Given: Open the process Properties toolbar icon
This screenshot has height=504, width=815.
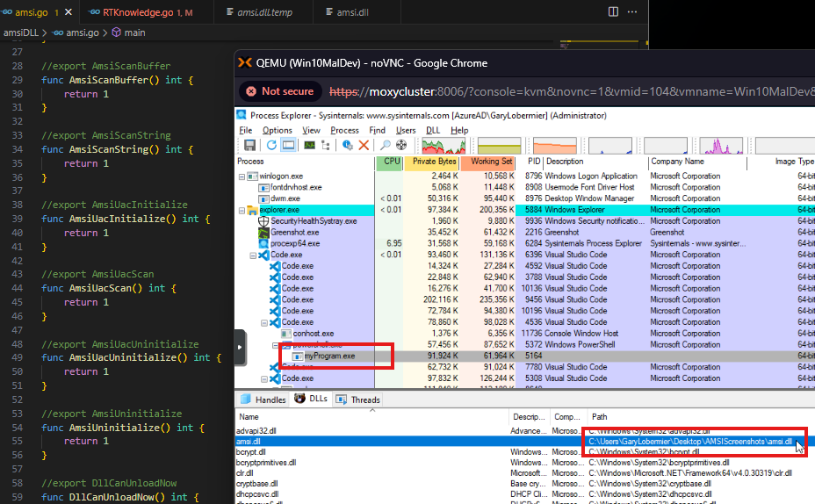Looking at the screenshot, I should click(x=347, y=145).
